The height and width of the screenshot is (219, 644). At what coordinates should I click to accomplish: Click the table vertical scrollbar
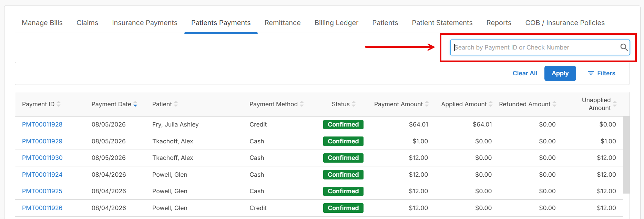pos(626,155)
